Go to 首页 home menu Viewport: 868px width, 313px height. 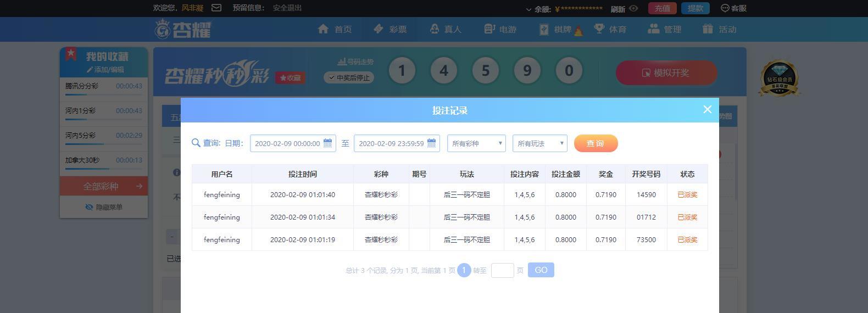(335, 29)
